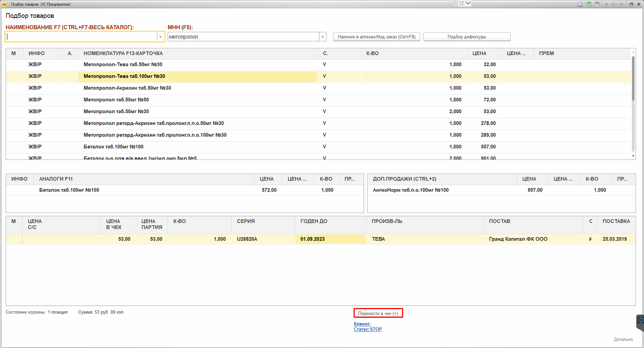Clear the МНН field with X
Image resolution: width=644 pixels, height=348 pixels.
coord(323,37)
